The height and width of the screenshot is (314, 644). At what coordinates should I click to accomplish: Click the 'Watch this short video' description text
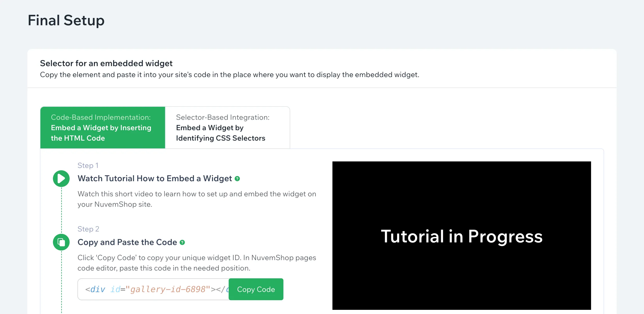point(197,199)
